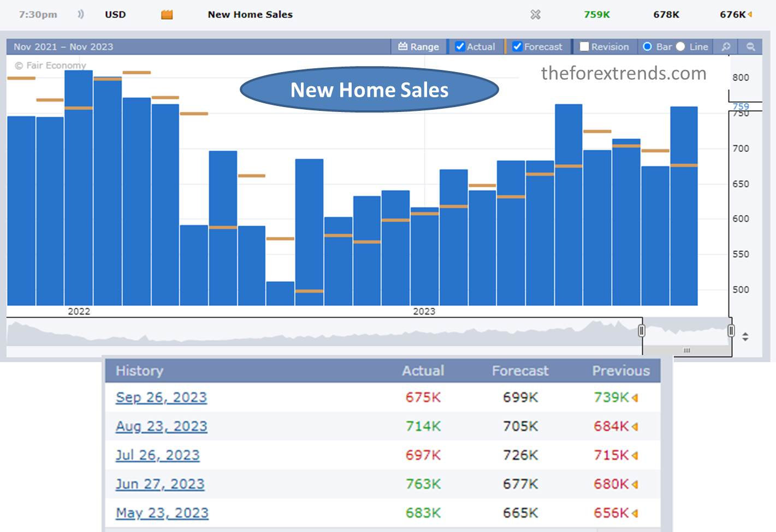Click the zoom in magnifier icon
The image size is (776, 532).
(x=726, y=47)
